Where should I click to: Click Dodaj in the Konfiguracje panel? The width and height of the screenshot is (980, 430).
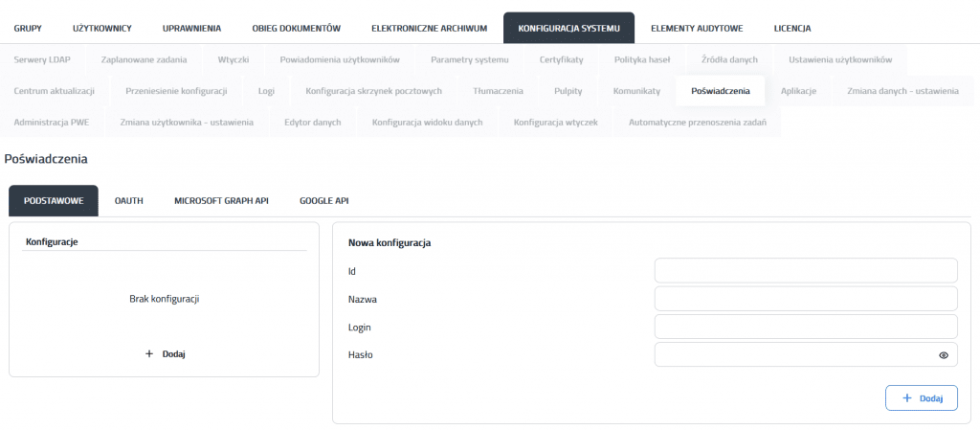(165, 353)
